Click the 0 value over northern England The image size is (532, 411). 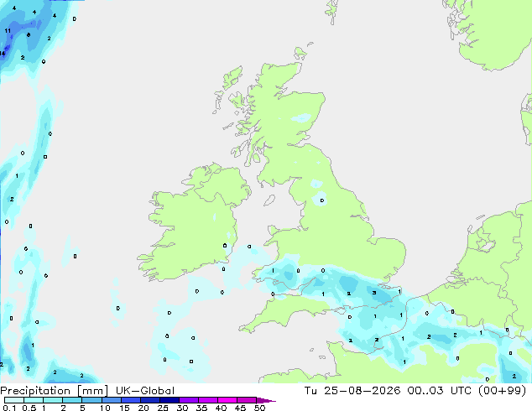[322, 200]
